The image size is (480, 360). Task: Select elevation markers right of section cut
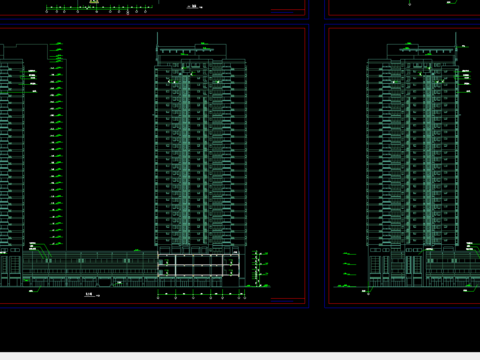click(259, 269)
